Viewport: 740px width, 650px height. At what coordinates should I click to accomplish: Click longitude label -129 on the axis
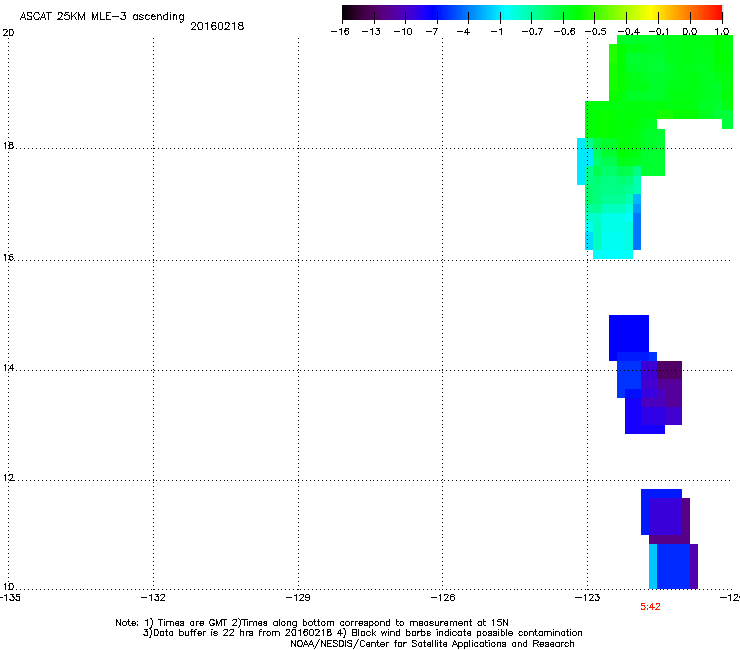point(298,598)
